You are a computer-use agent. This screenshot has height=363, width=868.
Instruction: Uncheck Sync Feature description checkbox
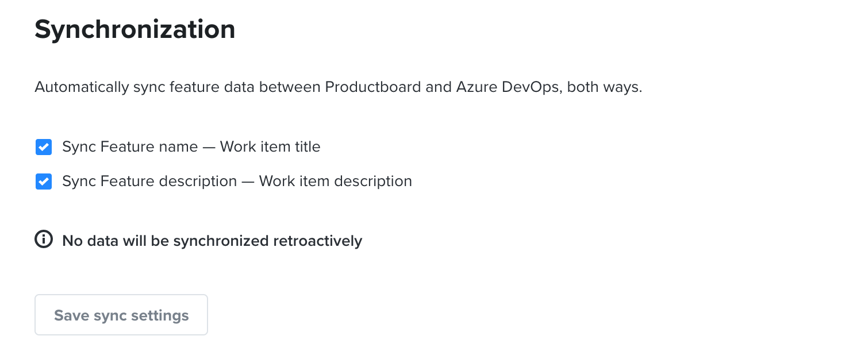pos(44,181)
